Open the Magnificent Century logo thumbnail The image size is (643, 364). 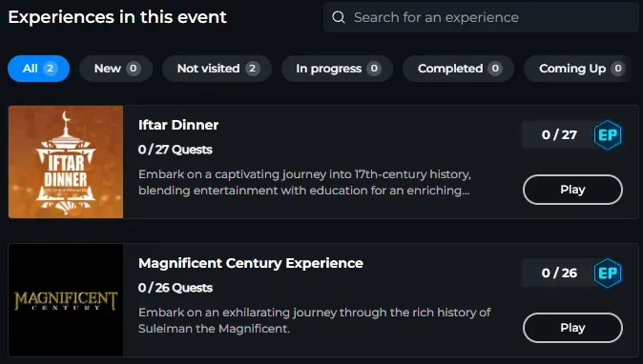[x=66, y=300]
